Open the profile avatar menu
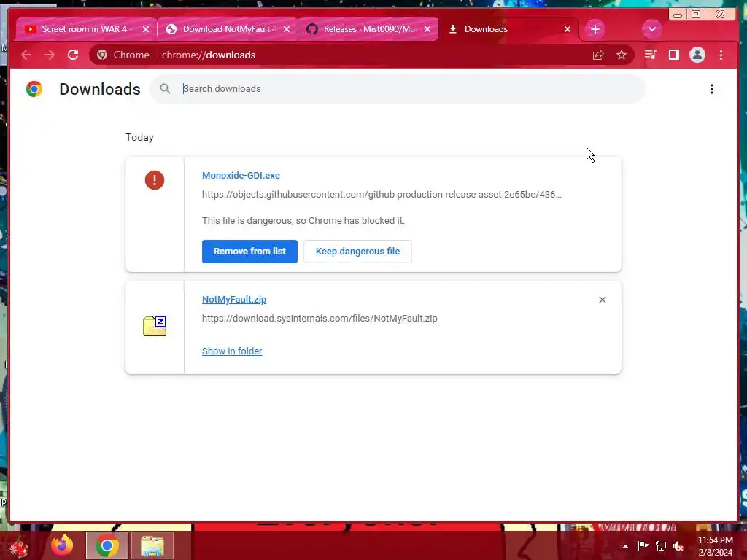This screenshot has width=747, height=560. 697,55
